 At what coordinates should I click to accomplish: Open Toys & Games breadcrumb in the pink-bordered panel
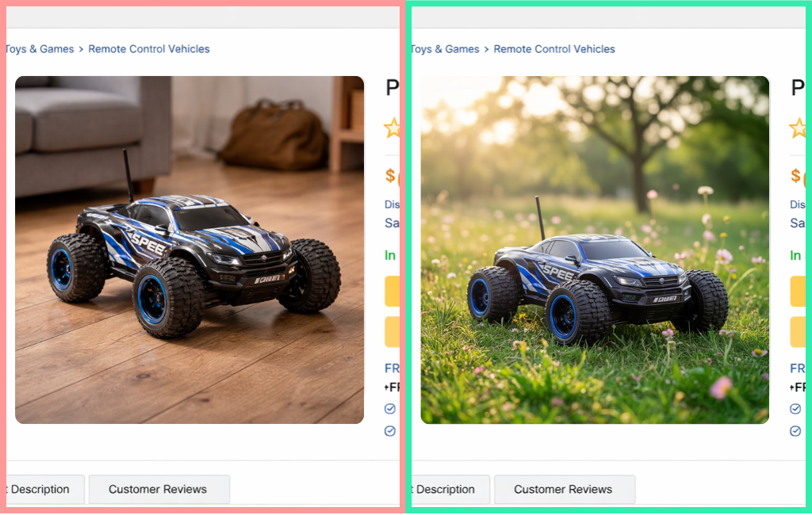click(x=40, y=49)
